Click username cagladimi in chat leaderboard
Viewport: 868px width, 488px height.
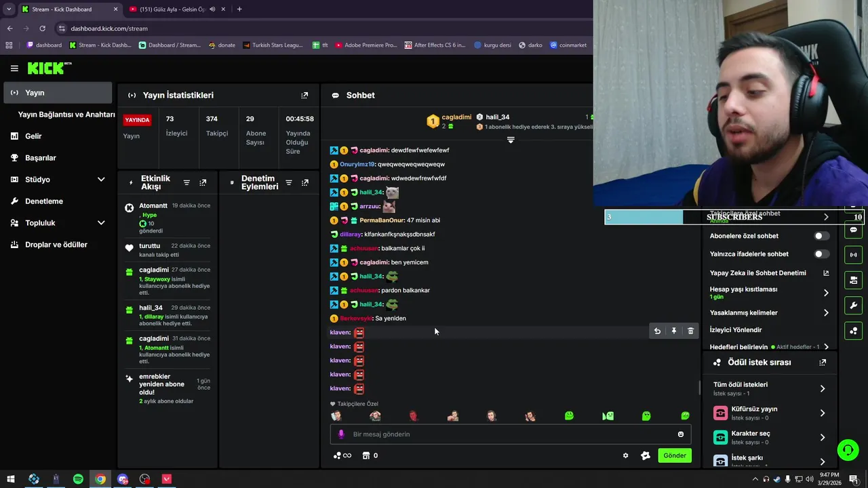[456, 117]
